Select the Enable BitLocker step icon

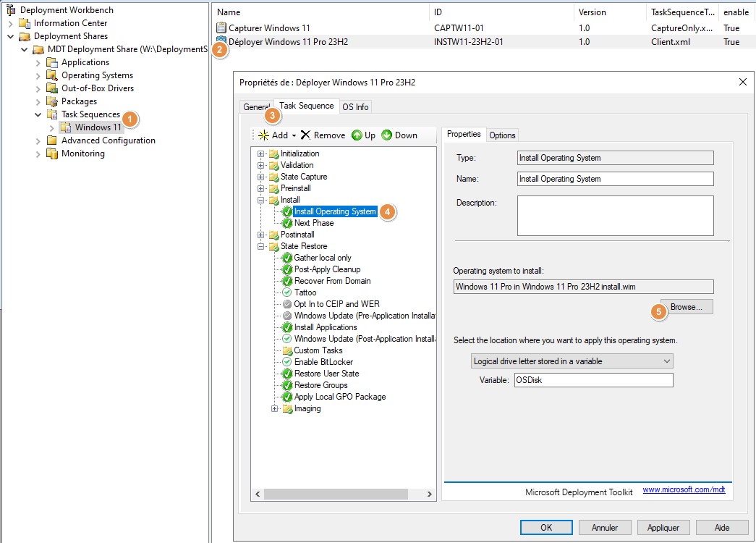click(287, 362)
